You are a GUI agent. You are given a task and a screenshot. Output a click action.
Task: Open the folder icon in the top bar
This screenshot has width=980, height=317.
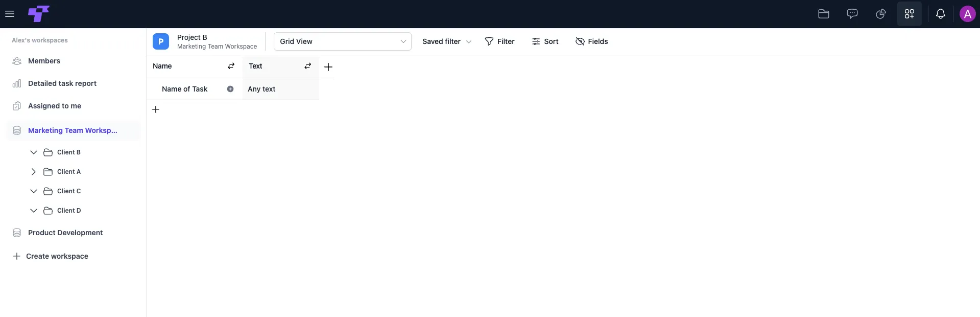pos(823,14)
